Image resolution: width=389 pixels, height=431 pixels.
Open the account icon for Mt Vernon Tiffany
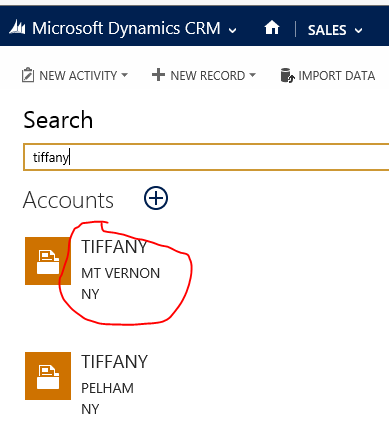tap(48, 261)
